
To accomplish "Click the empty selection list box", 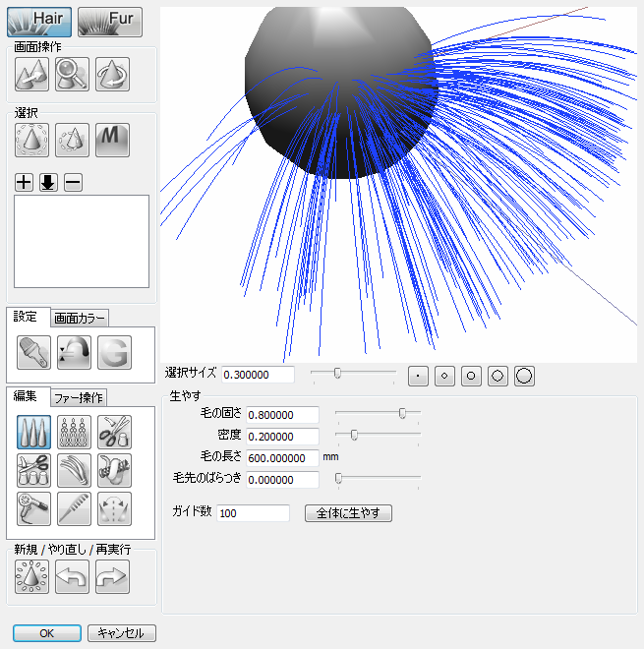I will click(x=82, y=241).
